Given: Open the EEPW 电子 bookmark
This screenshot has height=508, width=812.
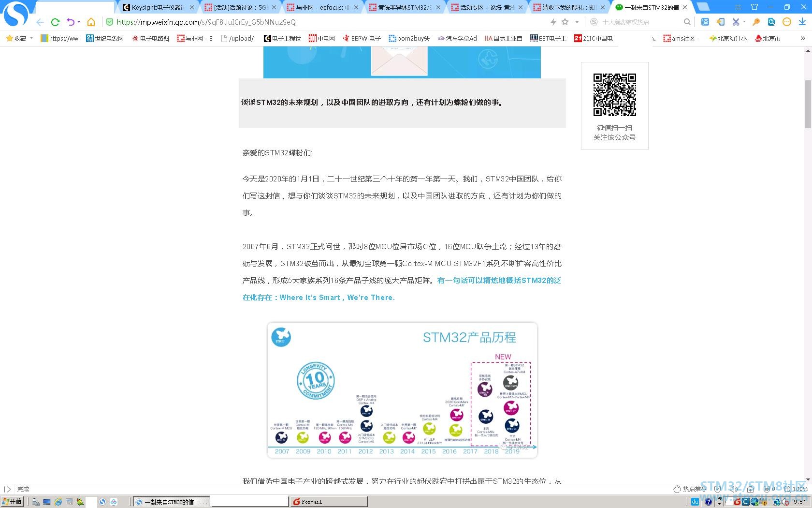Looking at the screenshot, I should [x=362, y=38].
